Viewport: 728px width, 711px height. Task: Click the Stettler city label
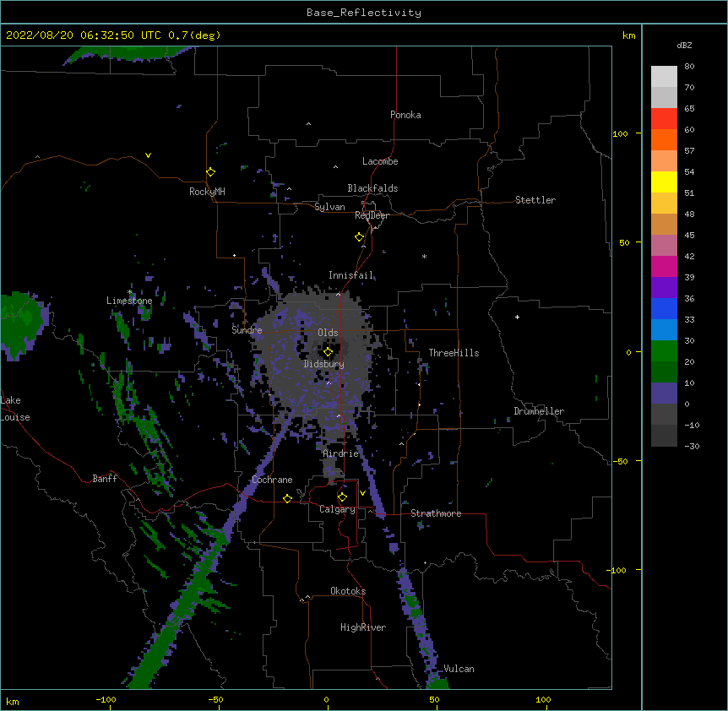pyautogui.click(x=535, y=200)
